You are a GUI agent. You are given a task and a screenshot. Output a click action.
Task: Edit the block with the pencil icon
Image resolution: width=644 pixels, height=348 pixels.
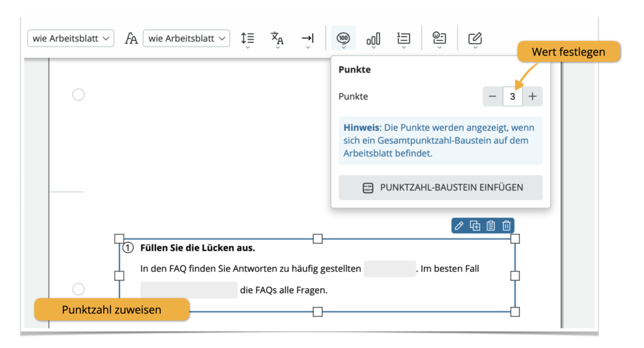[459, 225]
